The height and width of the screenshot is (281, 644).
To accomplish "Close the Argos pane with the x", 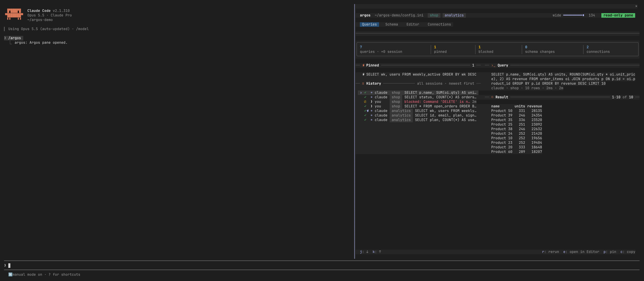I will [636, 6].
